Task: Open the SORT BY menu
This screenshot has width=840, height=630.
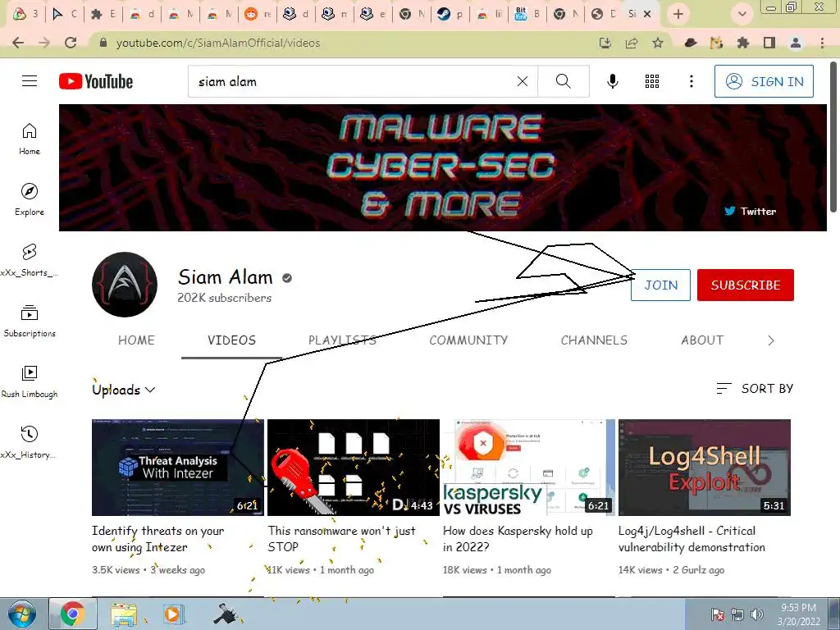Action: (755, 388)
